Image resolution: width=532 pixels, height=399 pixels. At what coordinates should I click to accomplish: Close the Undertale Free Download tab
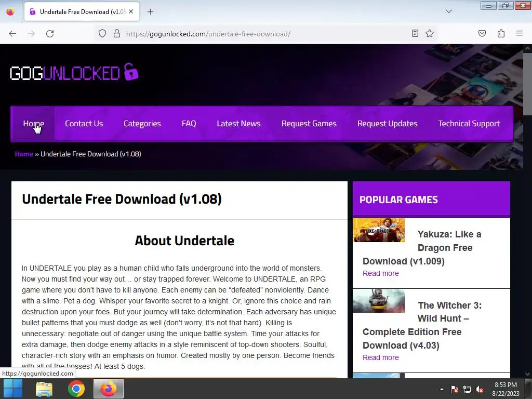pos(131,11)
